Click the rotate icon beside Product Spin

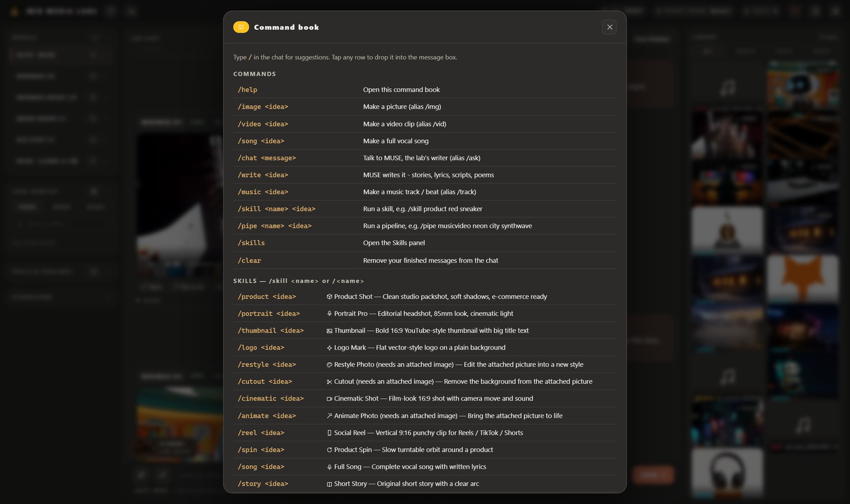(x=329, y=450)
